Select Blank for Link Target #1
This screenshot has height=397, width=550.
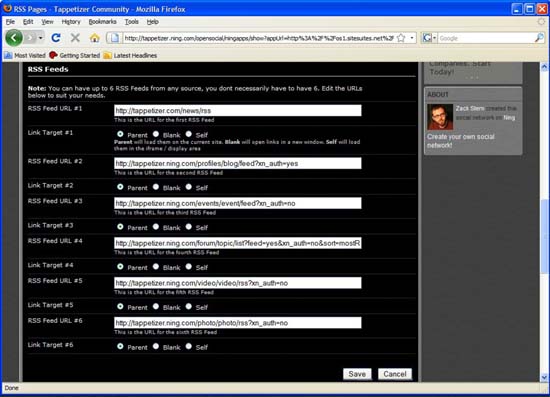pos(156,134)
